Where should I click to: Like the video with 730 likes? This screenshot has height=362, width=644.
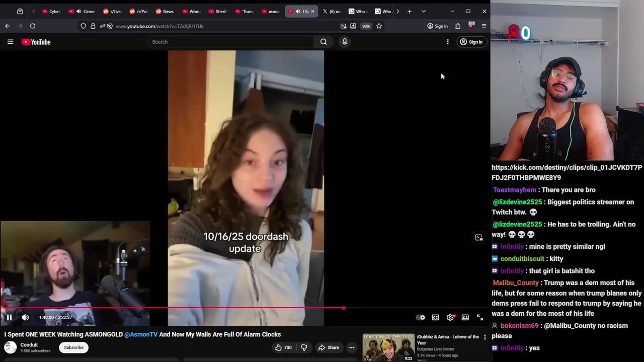tap(283, 347)
